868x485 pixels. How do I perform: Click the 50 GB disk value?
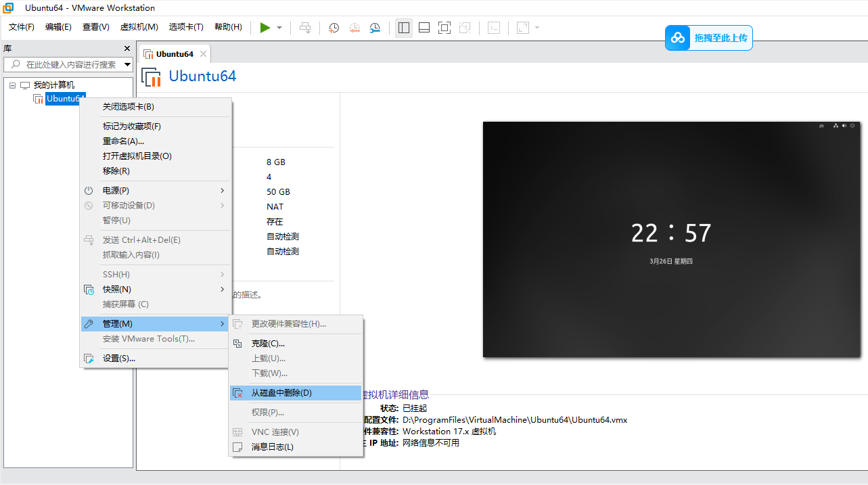click(x=278, y=192)
